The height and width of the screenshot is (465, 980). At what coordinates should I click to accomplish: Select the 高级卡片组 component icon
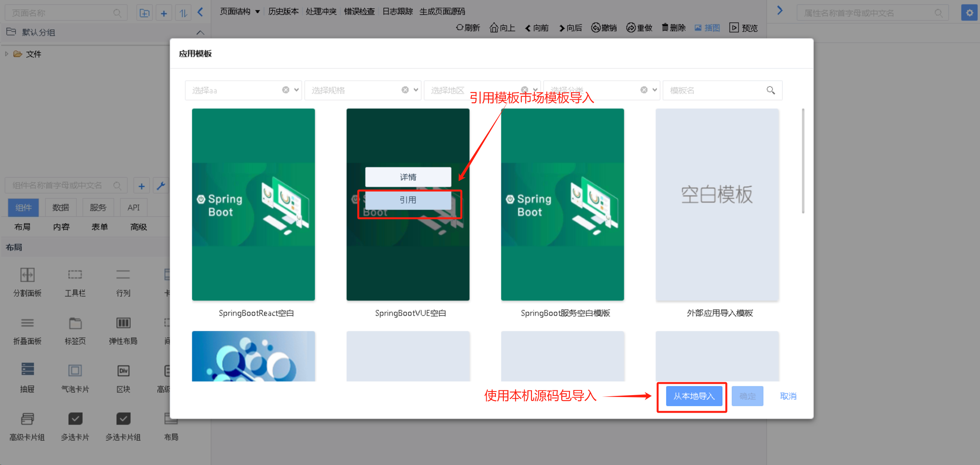(x=27, y=419)
